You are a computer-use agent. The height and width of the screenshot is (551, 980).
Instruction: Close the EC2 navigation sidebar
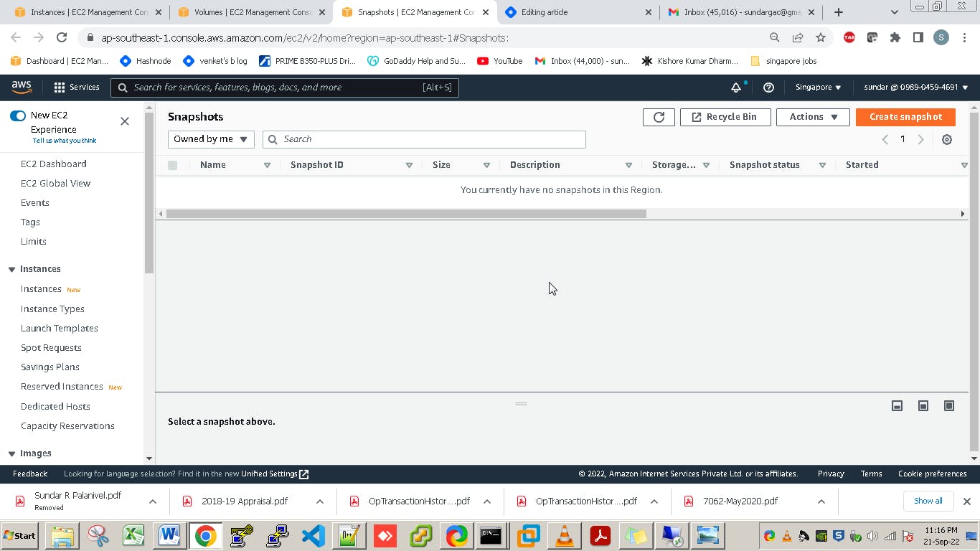125,121
